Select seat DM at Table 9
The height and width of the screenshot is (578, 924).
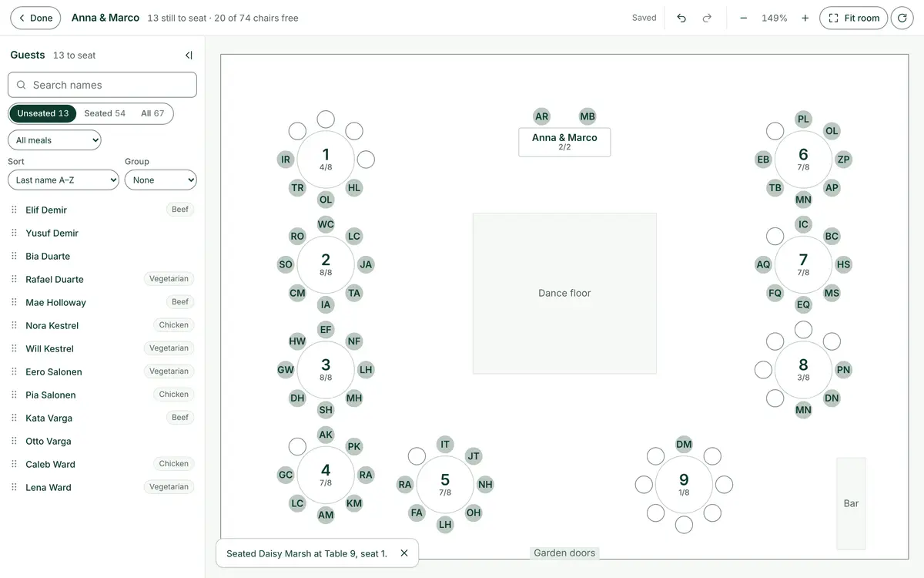pos(684,444)
